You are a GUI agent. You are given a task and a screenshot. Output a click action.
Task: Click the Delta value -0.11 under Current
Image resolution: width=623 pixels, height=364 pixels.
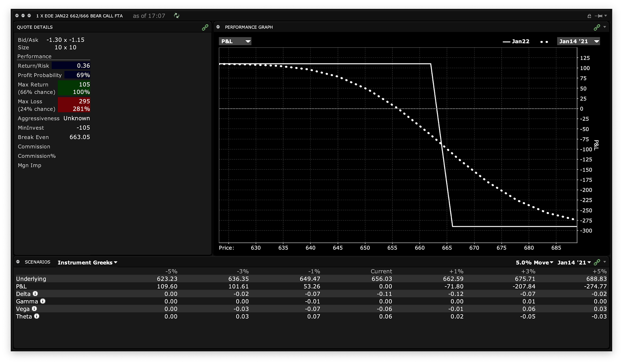click(385, 294)
